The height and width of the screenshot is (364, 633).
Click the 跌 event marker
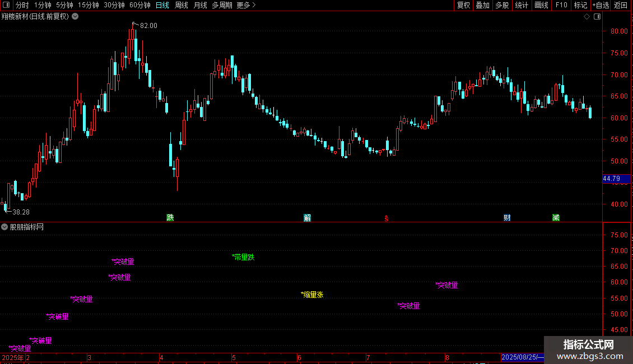point(170,217)
